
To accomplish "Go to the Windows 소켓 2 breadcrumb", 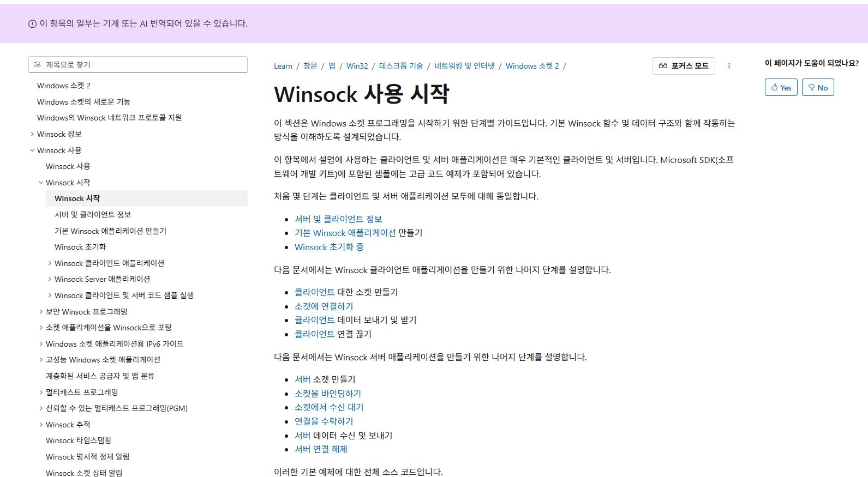I will pos(532,66).
